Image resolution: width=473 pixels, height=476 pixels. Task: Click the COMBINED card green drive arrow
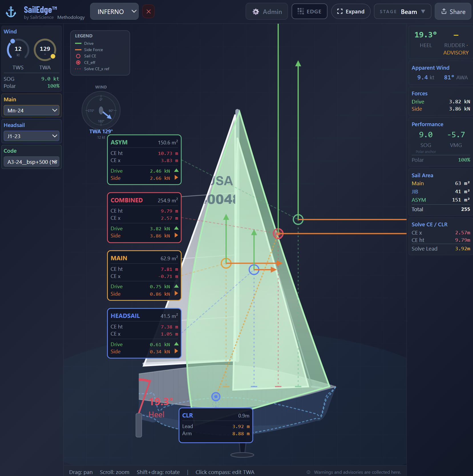[176, 228]
